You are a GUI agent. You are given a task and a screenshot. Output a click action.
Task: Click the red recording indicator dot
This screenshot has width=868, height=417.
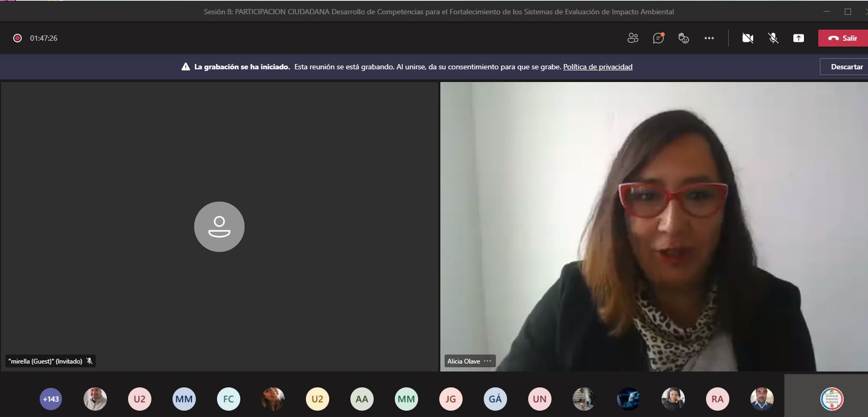pyautogui.click(x=17, y=38)
